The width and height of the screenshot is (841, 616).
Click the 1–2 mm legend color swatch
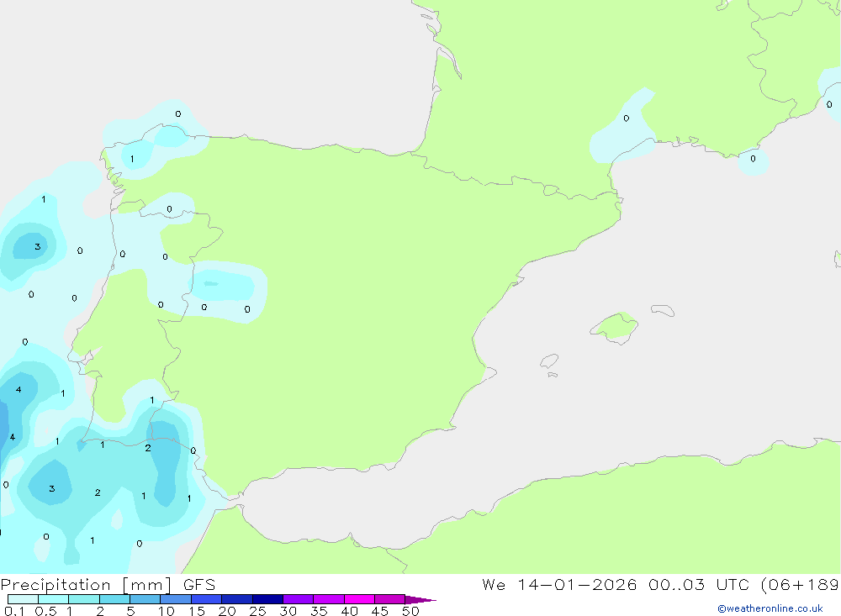[x=83, y=599]
